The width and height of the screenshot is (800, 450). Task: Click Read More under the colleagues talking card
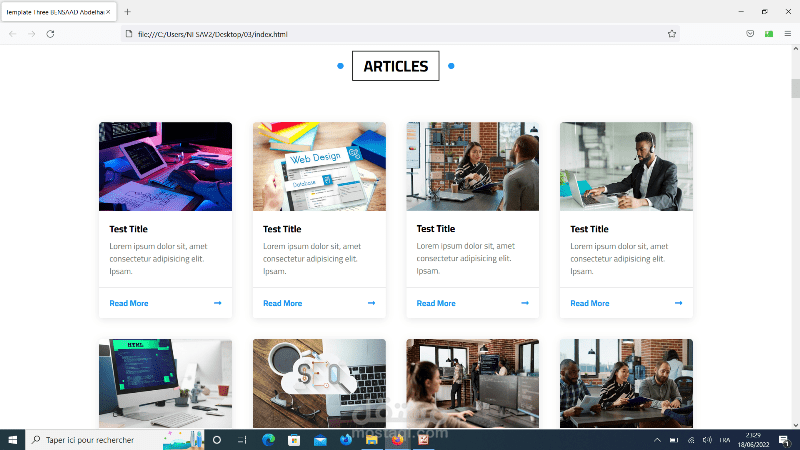(x=436, y=303)
